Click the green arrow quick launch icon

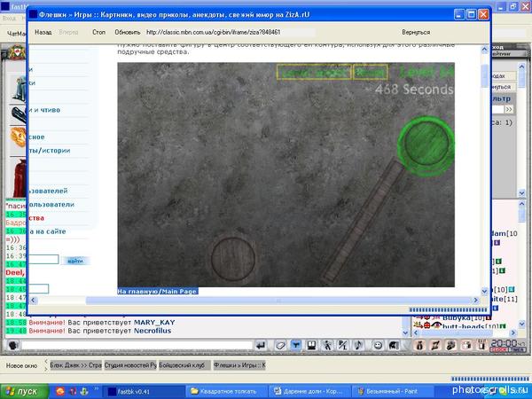83,391
